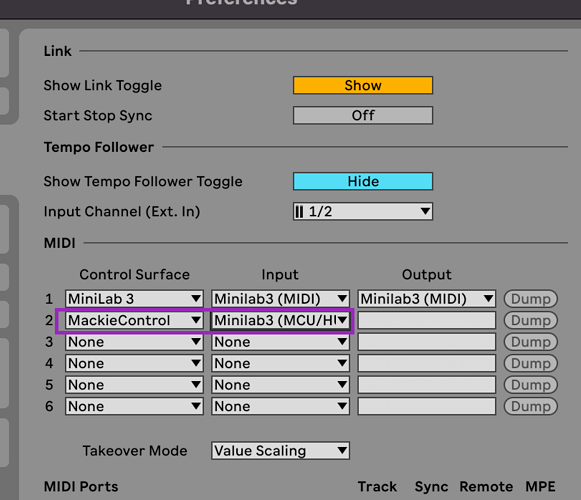Open row 3 Control Surface None dropdown
This screenshot has width=581, height=500.
point(134,342)
